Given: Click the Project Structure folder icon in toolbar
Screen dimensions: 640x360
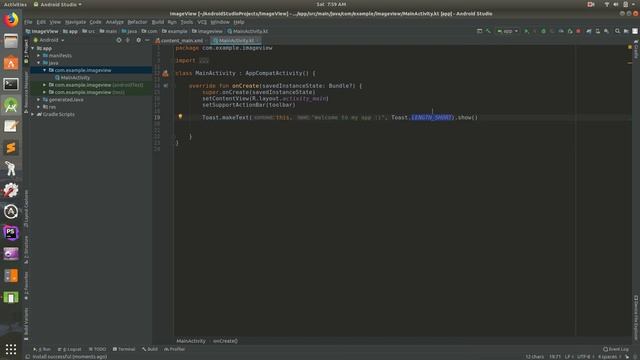Looking at the screenshot, I should (626, 31).
